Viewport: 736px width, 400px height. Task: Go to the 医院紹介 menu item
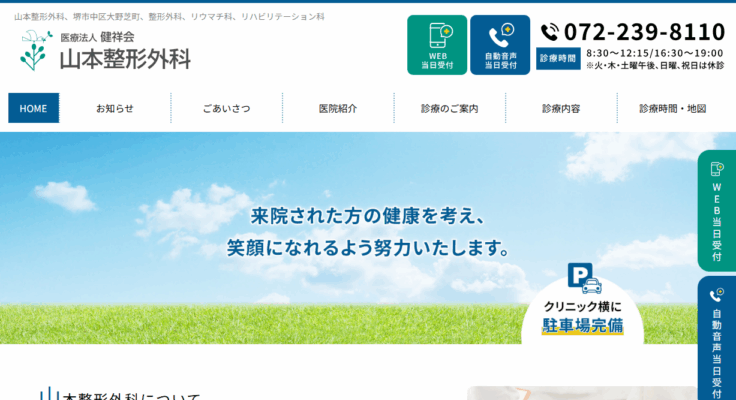coord(338,108)
